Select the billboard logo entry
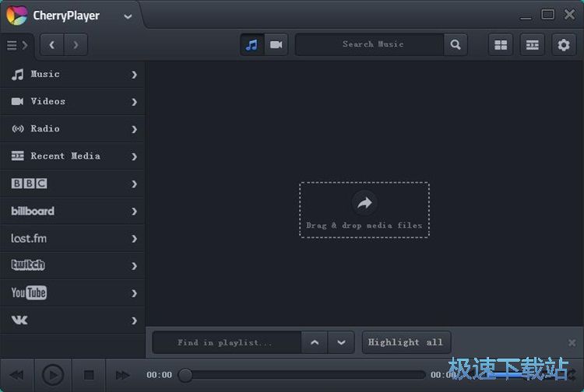 point(33,211)
